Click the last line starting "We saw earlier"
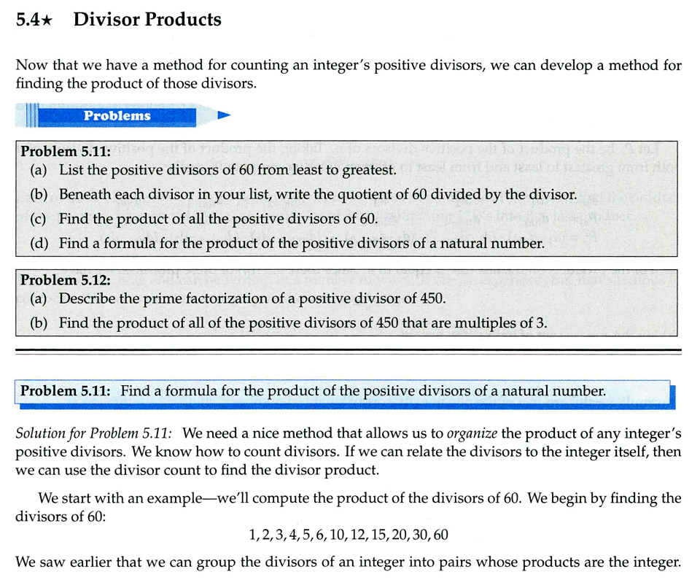The width and height of the screenshot is (700, 588). tap(349, 563)
